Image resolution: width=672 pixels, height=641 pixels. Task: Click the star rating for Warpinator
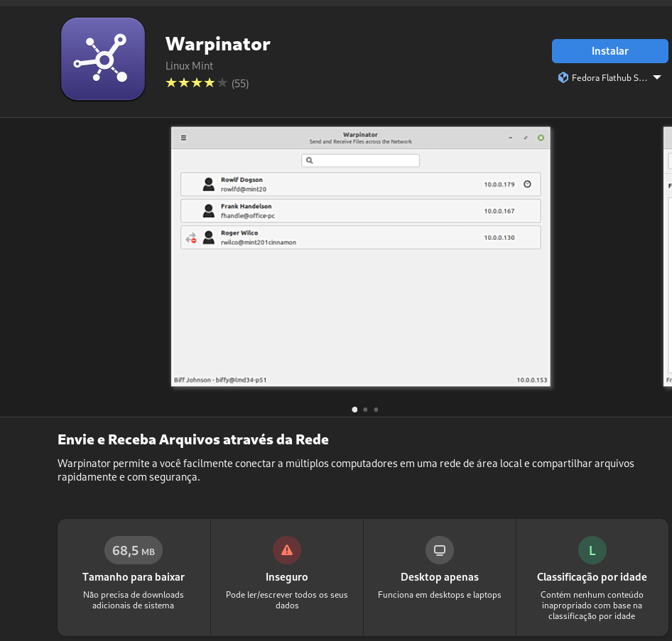pos(196,82)
